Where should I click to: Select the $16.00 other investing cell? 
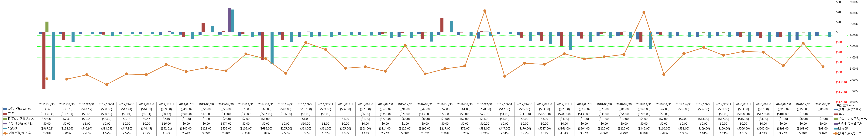click(166, 124)
